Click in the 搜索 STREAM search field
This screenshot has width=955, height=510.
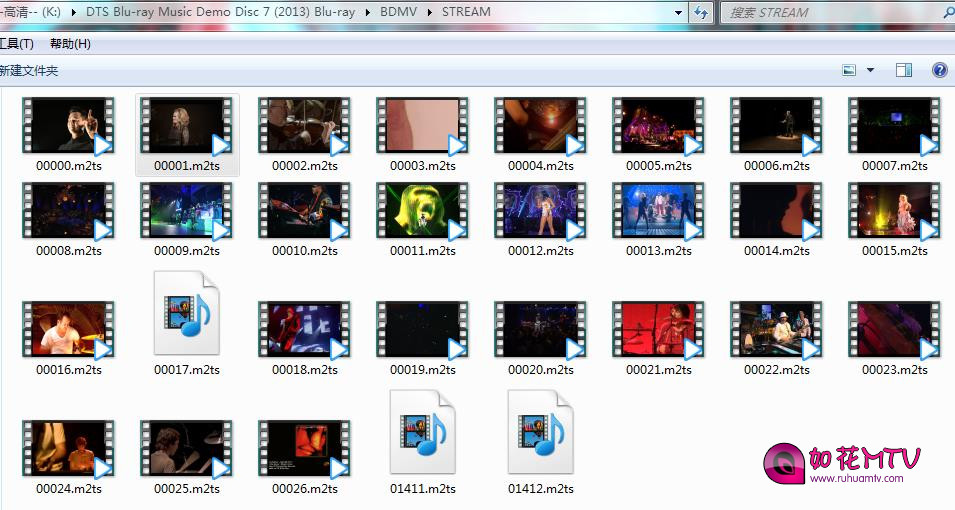pyautogui.click(x=820, y=13)
